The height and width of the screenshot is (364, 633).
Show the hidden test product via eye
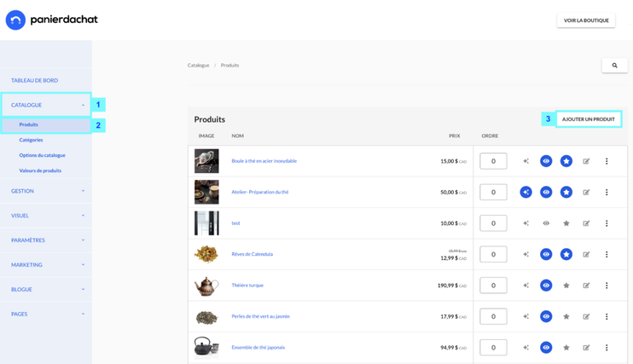546,223
